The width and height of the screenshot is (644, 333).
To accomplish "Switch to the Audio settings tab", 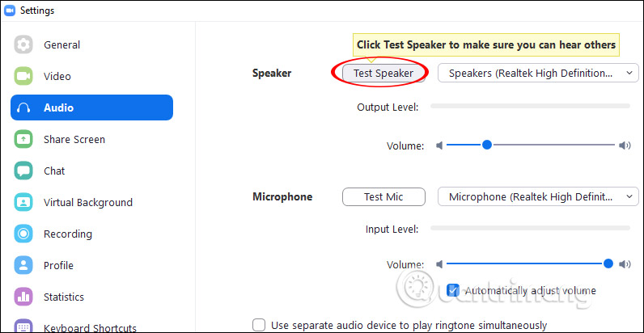I will (91, 107).
